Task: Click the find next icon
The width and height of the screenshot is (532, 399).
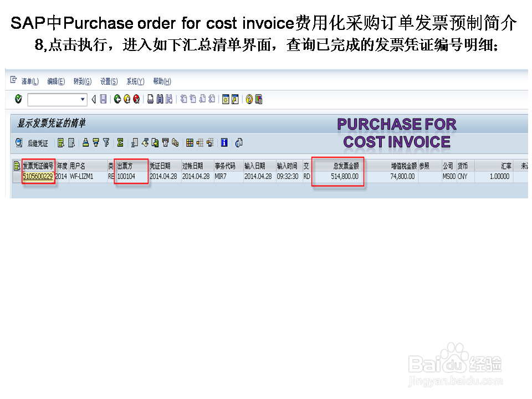Action: (x=170, y=99)
